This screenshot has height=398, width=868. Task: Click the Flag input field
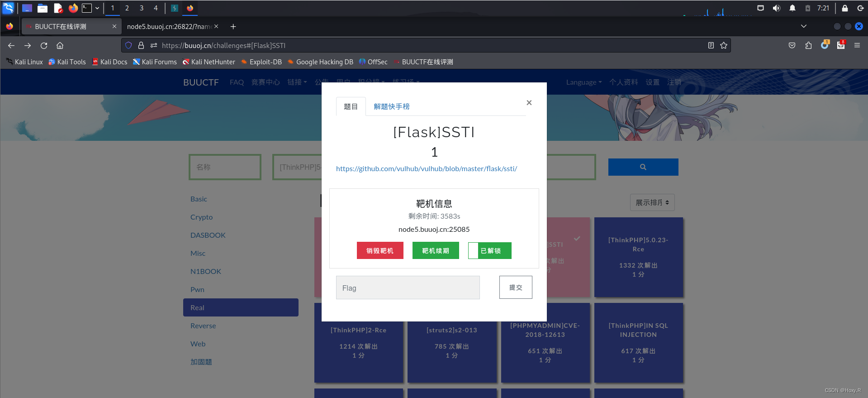[408, 288]
